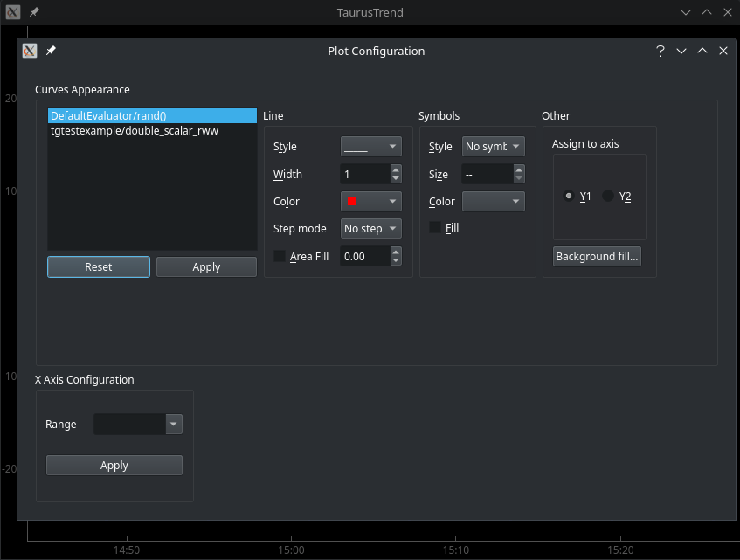Expand the Symbols Style dropdown

tap(493, 147)
